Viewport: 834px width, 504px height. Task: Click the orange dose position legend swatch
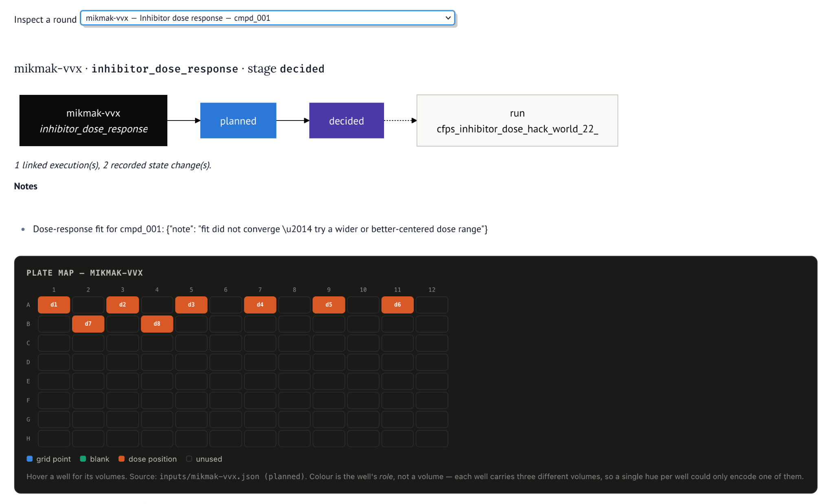121,459
